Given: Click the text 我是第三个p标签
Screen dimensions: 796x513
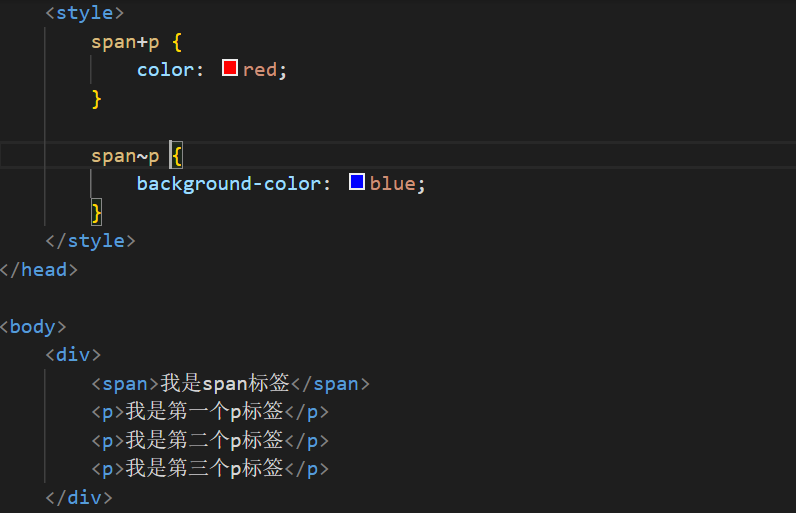Looking at the screenshot, I should point(205,468).
